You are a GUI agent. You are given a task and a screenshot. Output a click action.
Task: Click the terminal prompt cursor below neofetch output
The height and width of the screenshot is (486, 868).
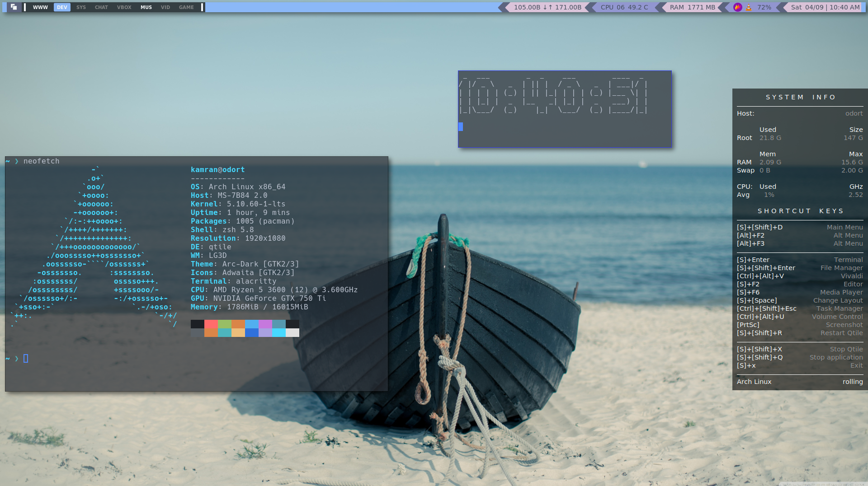click(26, 358)
